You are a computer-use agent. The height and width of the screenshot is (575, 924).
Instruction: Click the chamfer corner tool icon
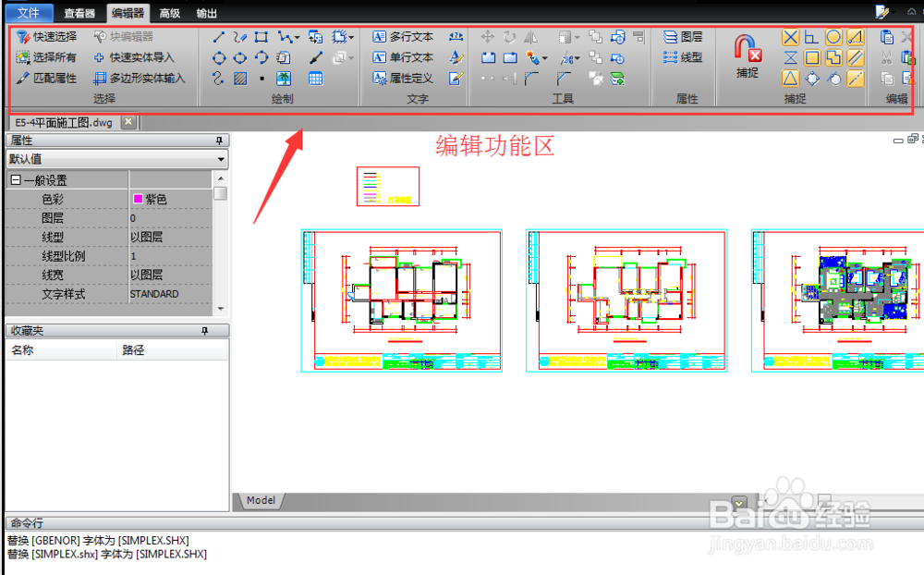click(564, 79)
